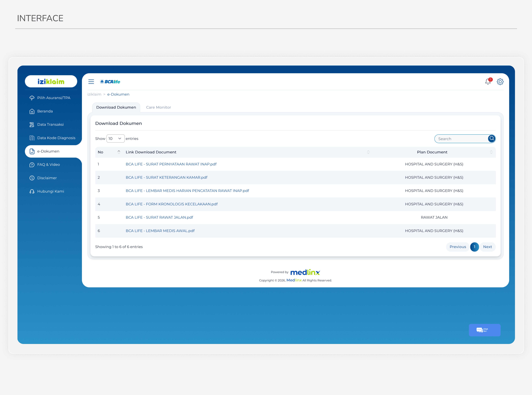Image resolution: width=532 pixels, height=395 pixels.
Task: Click the RAWAT JALAN plan cell
Action: point(434,217)
